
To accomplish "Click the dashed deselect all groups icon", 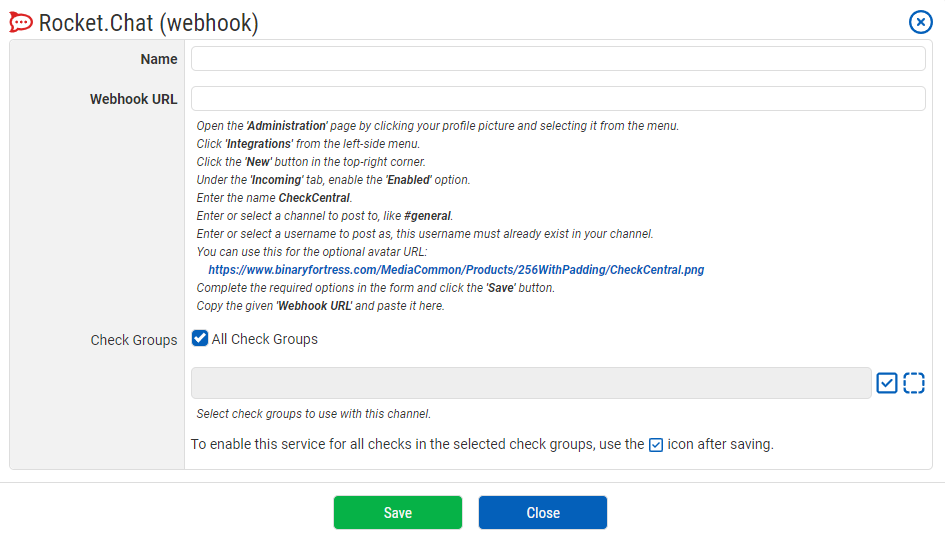I will click(914, 383).
